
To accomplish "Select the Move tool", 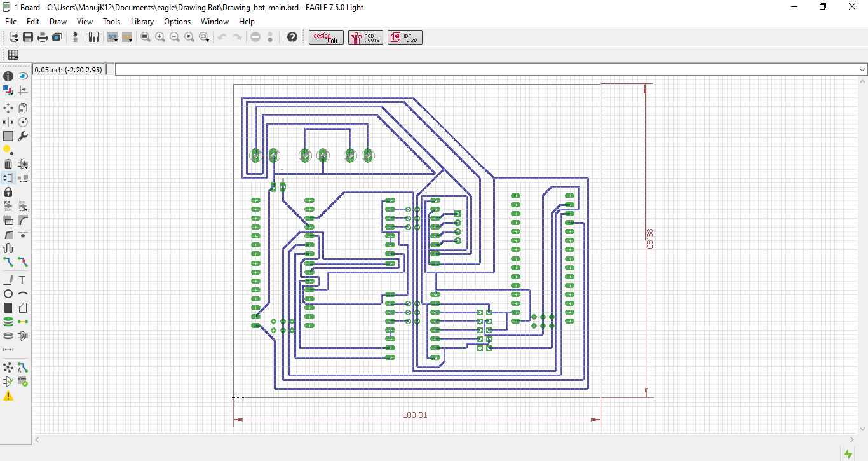I will (8, 107).
